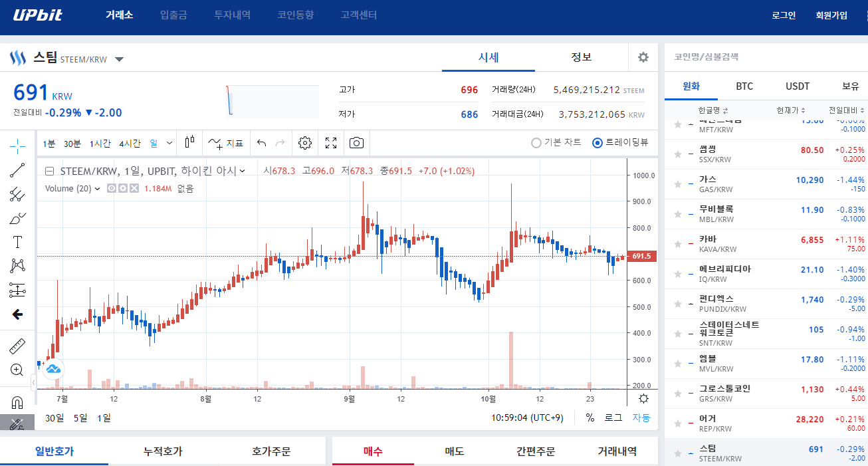Toggle 자동 auto scale
868x466 pixels.
[641, 417]
